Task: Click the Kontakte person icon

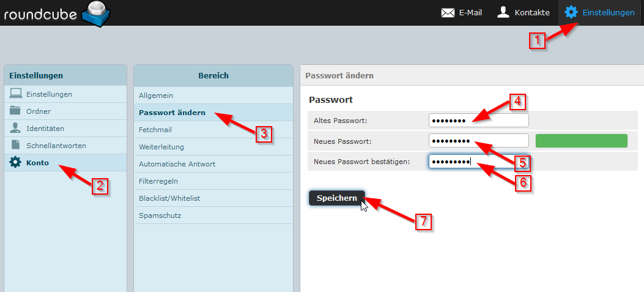Action: click(503, 12)
